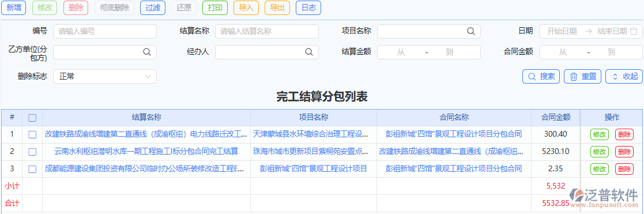Check the checkbox for row 2
Image resolution: width=644 pixels, height=214 pixels.
click(x=32, y=152)
